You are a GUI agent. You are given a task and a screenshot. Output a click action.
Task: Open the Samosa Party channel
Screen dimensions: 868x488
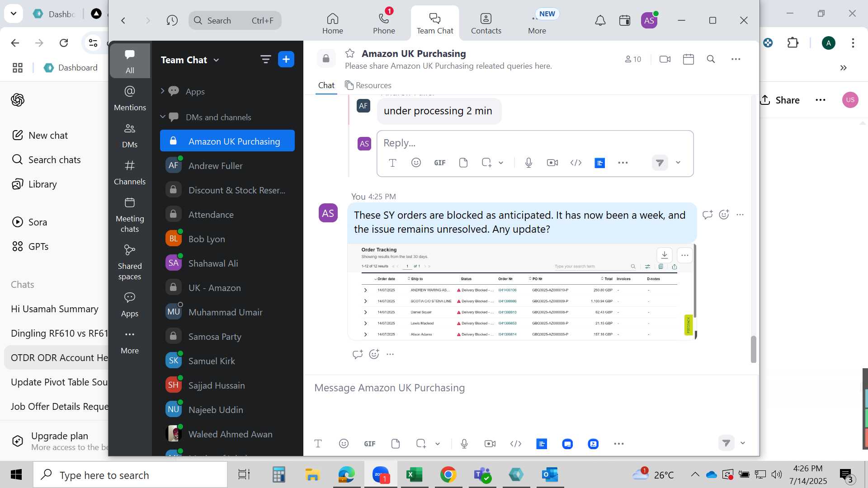(x=227, y=337)
